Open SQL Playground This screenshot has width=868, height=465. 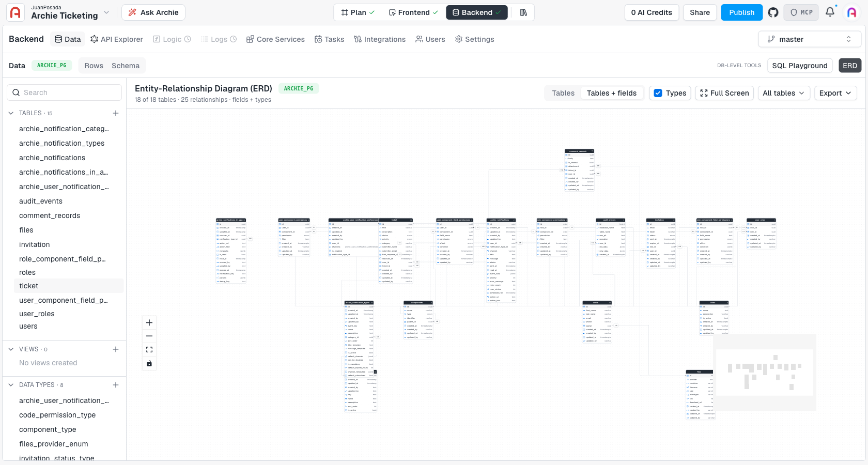(x=800, y=66)
